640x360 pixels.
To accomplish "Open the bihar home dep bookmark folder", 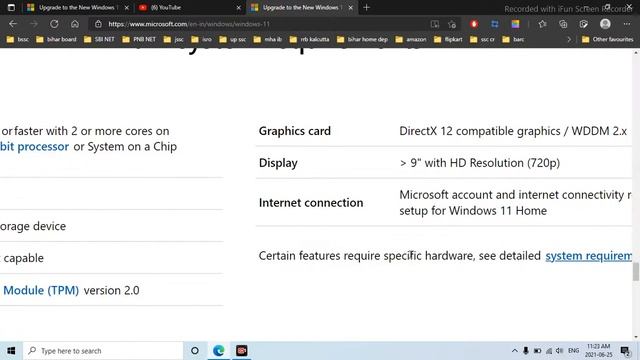I will tap(362, 39).
